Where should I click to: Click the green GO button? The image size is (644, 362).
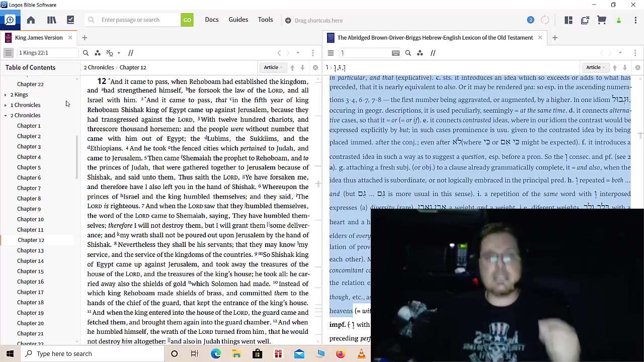(x=187, y=20)
